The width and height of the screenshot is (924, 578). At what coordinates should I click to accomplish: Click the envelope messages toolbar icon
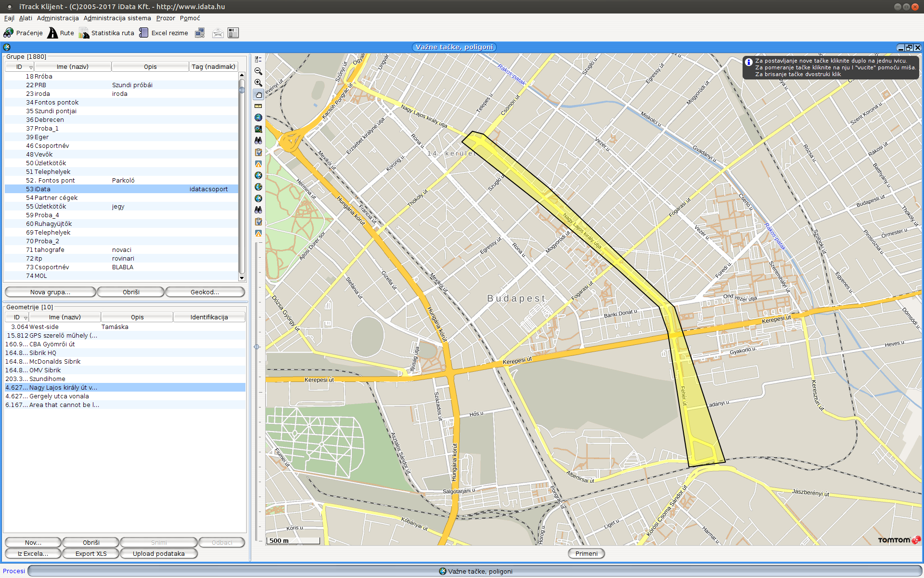(x=218, y=33)
